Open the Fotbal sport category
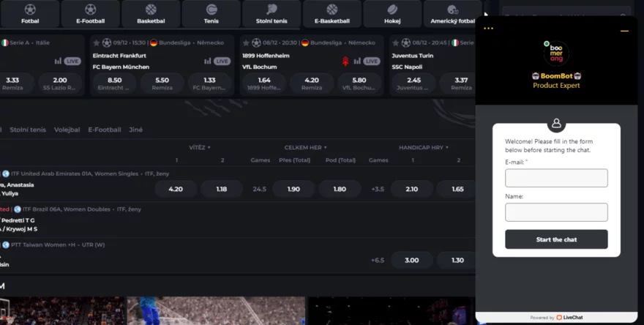Viewport: 644px width, 325px height. pyautogui.click(x=30, y=14)
